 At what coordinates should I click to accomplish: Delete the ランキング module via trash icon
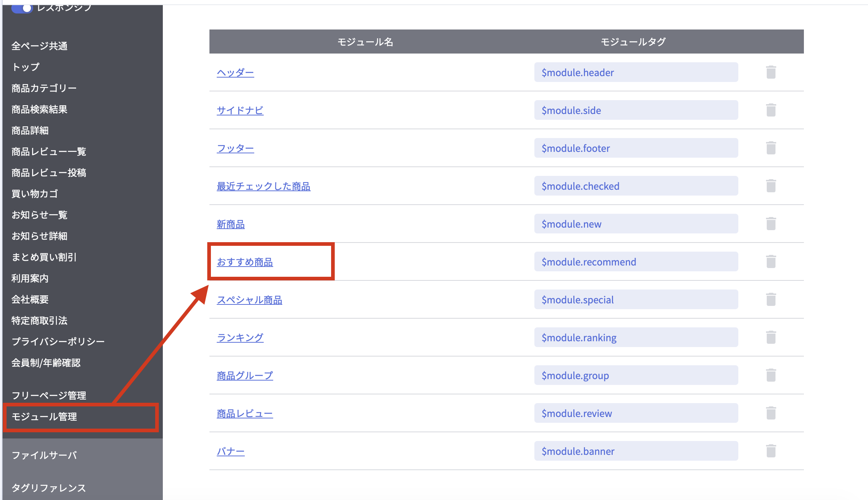(x=771, y=337)
